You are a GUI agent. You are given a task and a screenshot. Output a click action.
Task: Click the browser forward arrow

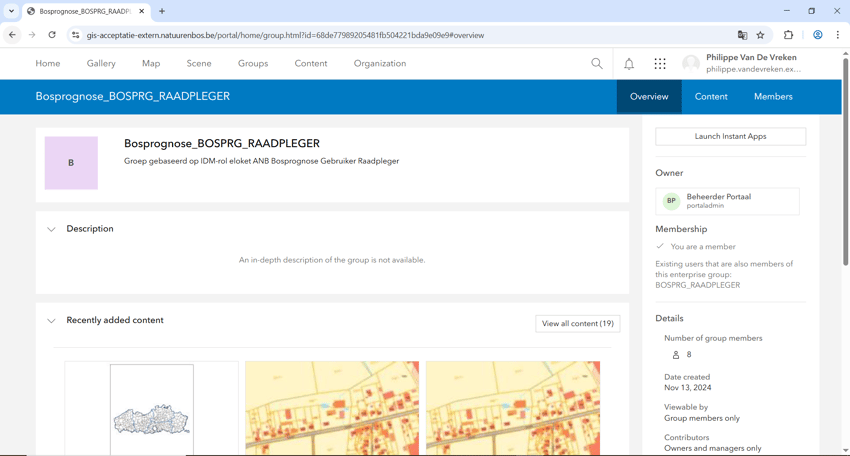pos(32,35)
